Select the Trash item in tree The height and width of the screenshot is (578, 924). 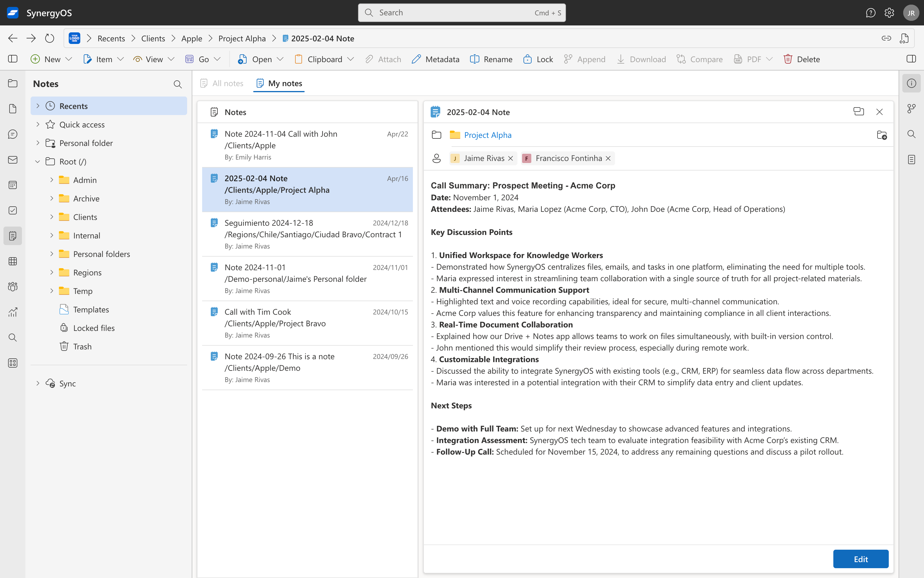[109, 346]
